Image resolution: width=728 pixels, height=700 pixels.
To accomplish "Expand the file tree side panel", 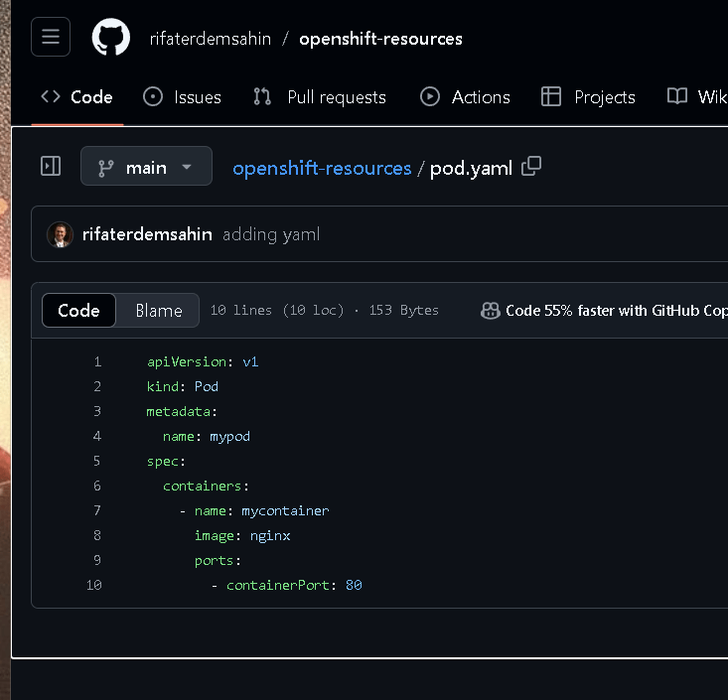I will pyautogui.click(x=51, y=166).
